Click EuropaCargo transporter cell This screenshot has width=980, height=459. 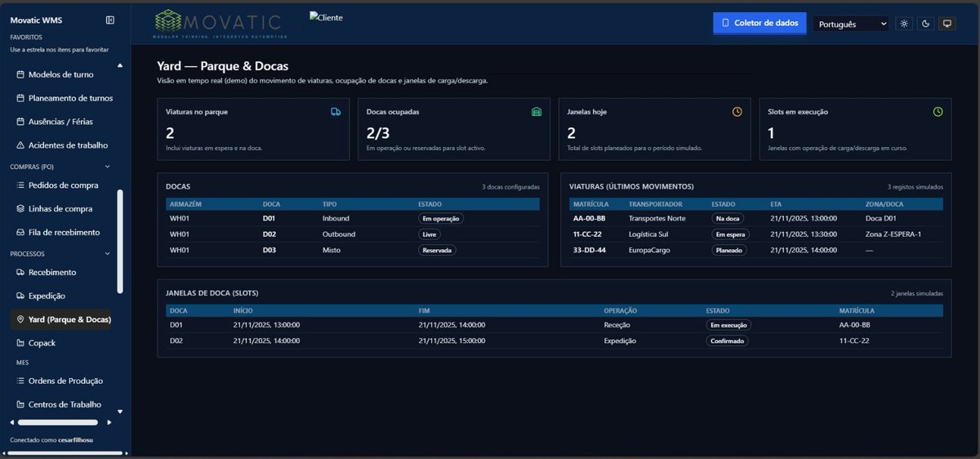pos(649,250)
